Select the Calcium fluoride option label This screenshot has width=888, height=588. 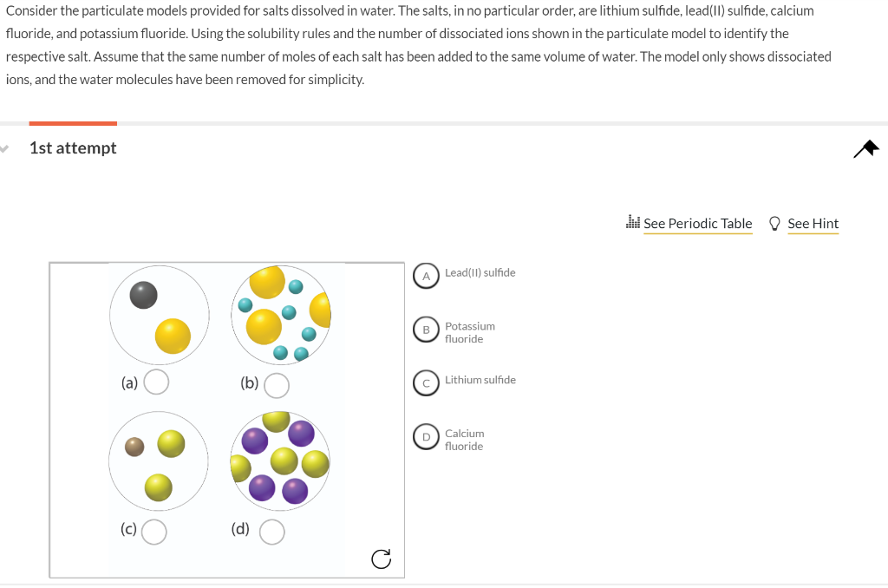(x=465, y=440)
